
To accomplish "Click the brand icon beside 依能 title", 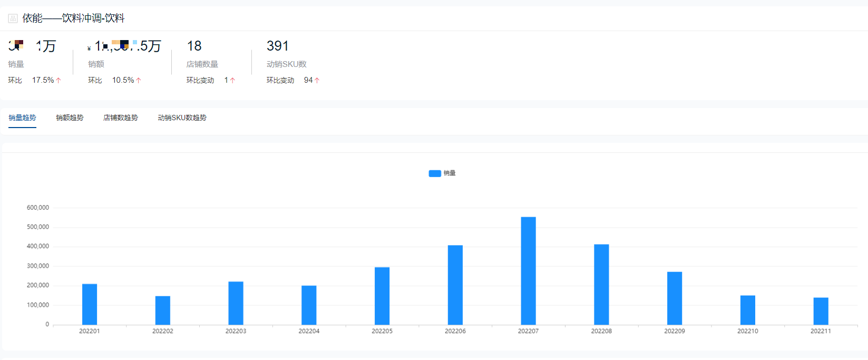I will coord(13,18).
